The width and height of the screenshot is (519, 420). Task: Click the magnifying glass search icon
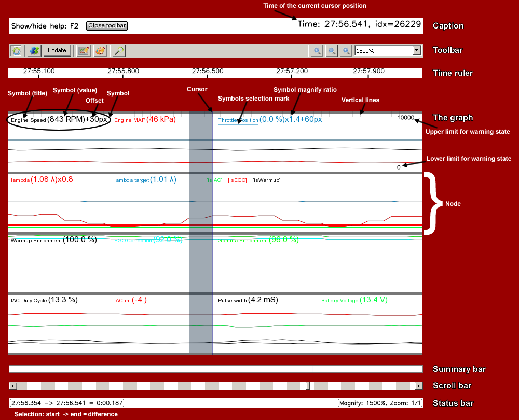[119, 50]
